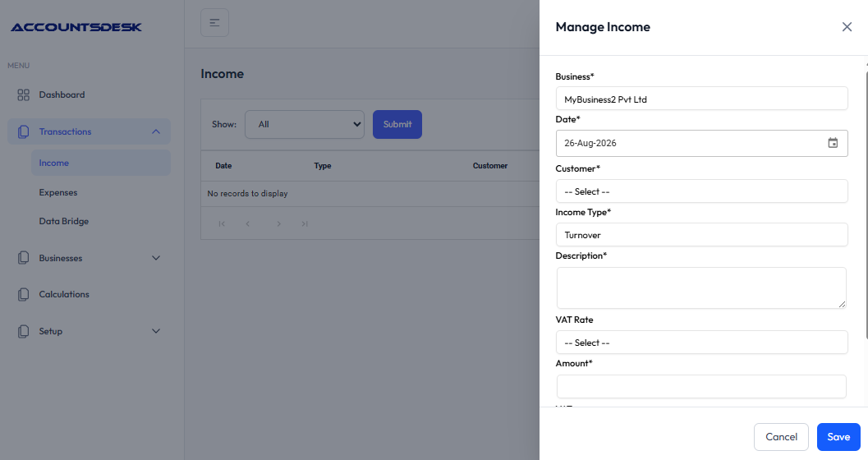
Task: Sort by Type column header
Action: pyautogui.click(x=323, y=165)
